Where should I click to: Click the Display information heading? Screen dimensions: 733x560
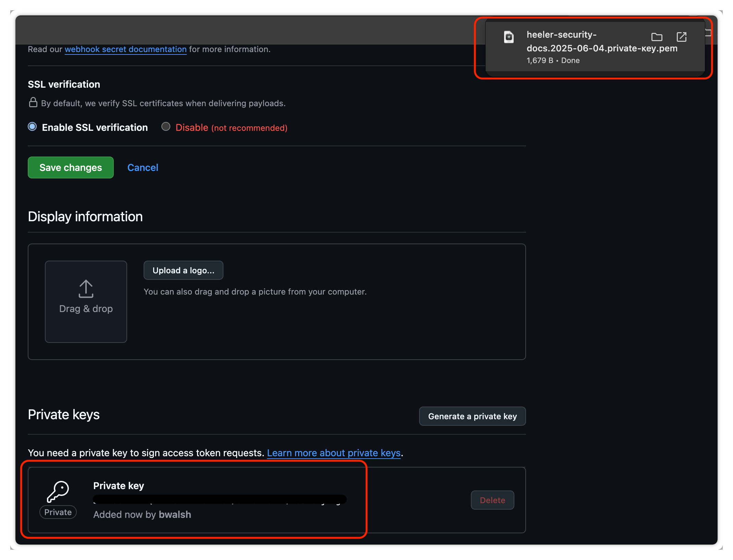tap(85, 216)
